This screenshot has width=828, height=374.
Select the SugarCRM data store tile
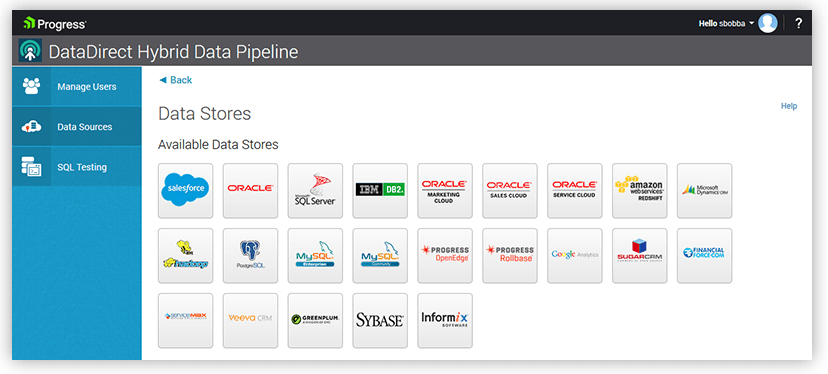point(640,256)
